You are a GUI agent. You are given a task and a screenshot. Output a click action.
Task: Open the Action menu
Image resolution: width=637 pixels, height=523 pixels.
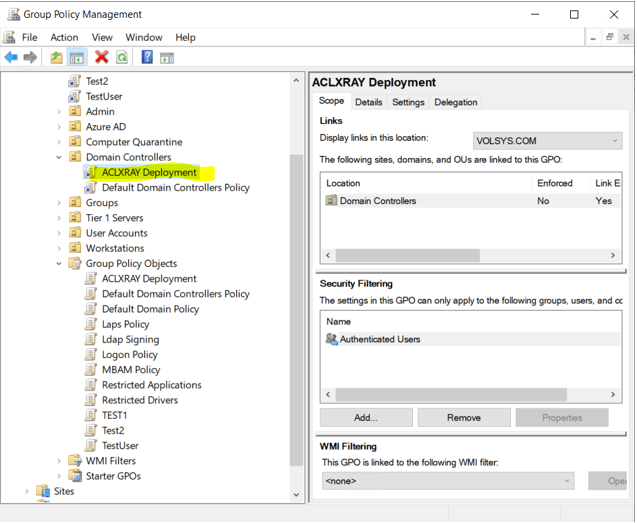pyautogui.click(x=64, y=37)
